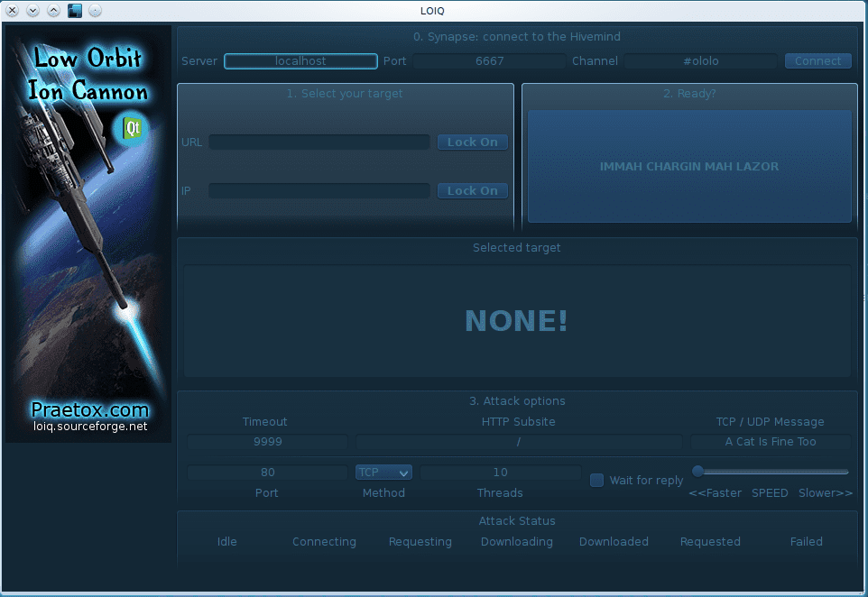Open the window menu icon in title bar

(74, 11)
